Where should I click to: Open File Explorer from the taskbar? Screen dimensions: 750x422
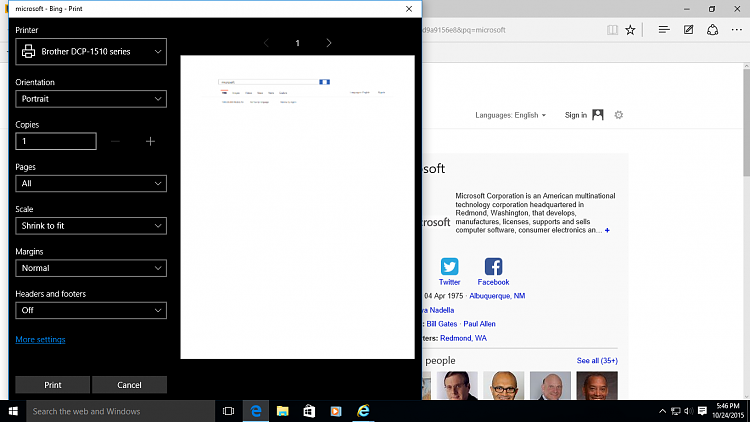click(283, 411)
